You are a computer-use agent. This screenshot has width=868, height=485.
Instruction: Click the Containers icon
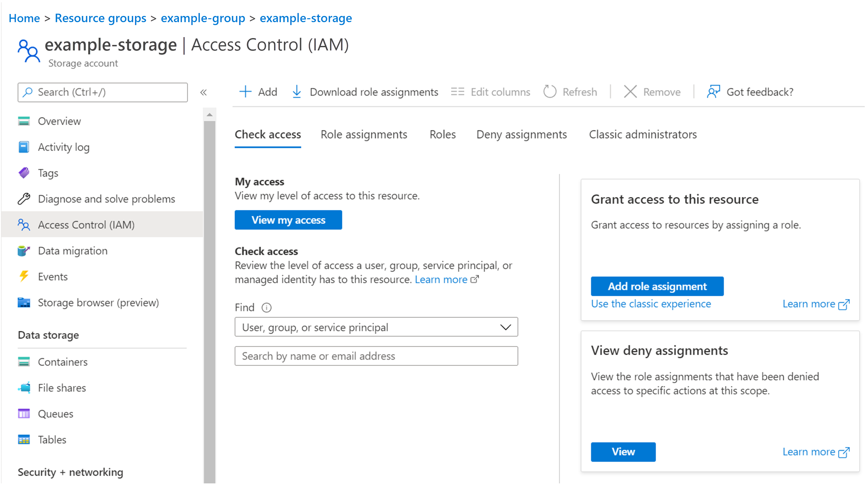click(x=24, y=362)
